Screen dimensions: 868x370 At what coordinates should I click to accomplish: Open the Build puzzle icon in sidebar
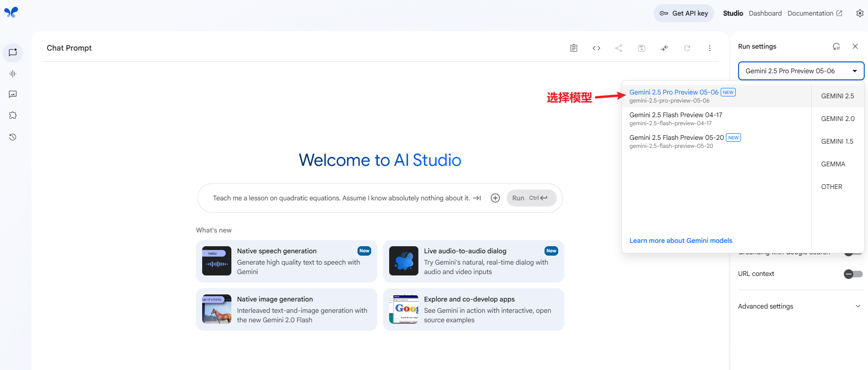point(13,115)
